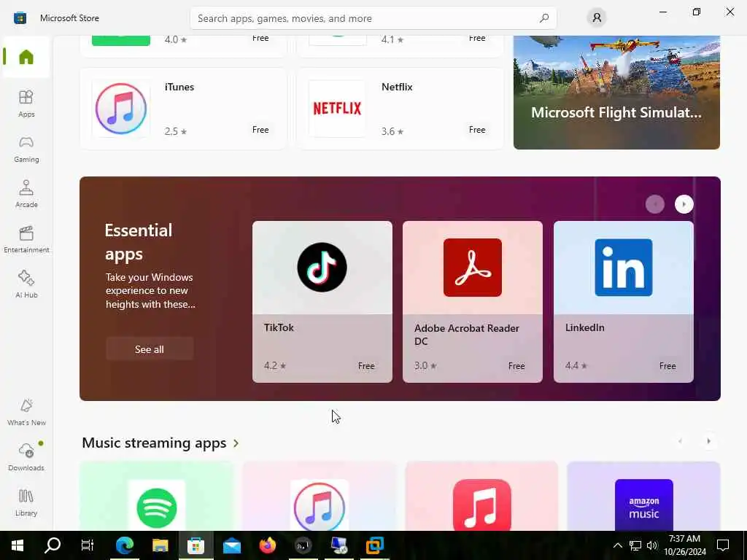Open the Amazon Music app card
The width and height of the screenshot is (747, 560).
point(643,496)
